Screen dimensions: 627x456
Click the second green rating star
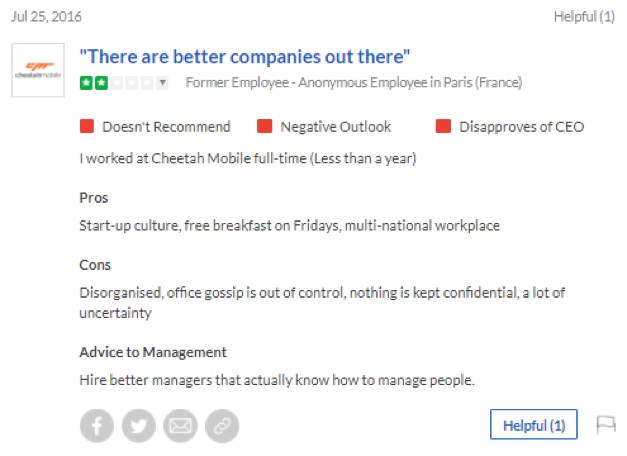[101, 83]
